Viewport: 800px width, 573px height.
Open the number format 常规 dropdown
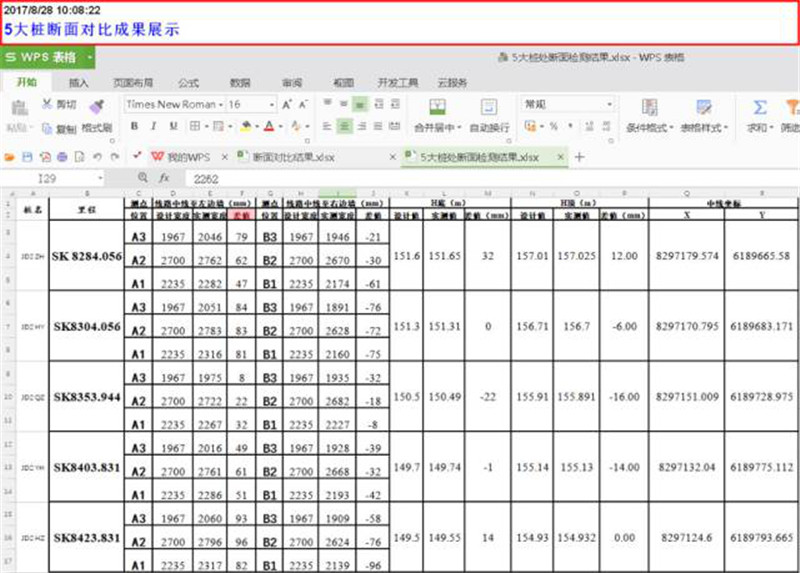(x=611, y=104)
